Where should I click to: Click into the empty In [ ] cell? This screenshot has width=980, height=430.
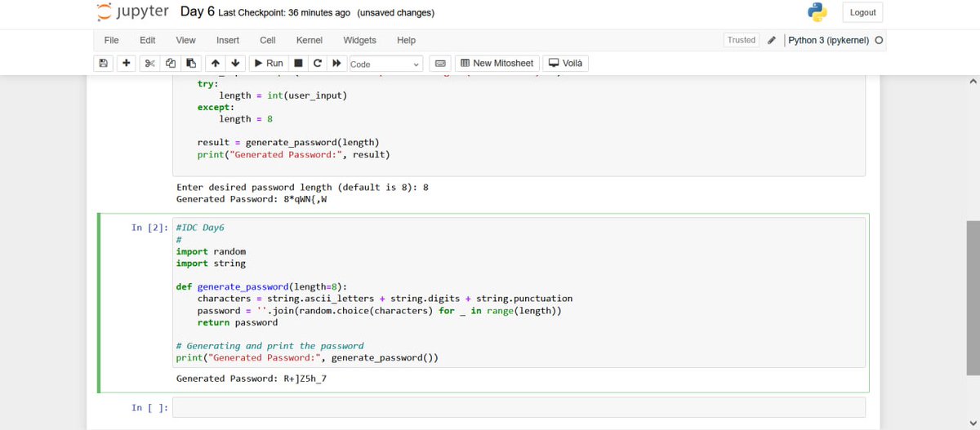(519, 407)
